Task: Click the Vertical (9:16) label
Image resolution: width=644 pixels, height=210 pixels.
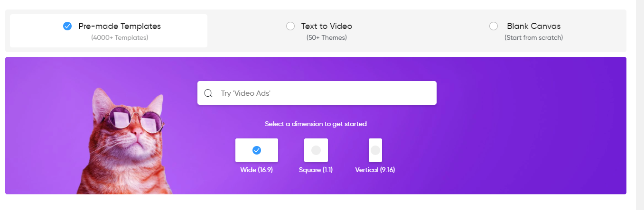Action: (x=375, y=170)
